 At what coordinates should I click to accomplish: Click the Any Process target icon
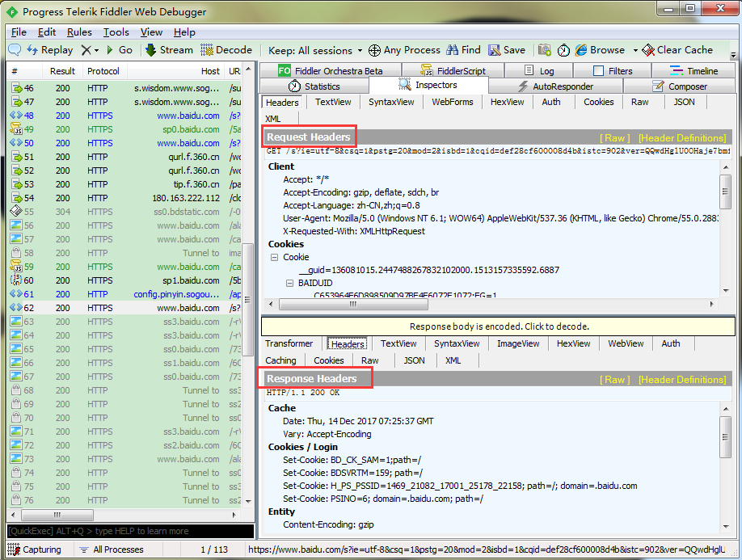pos(374,50)
